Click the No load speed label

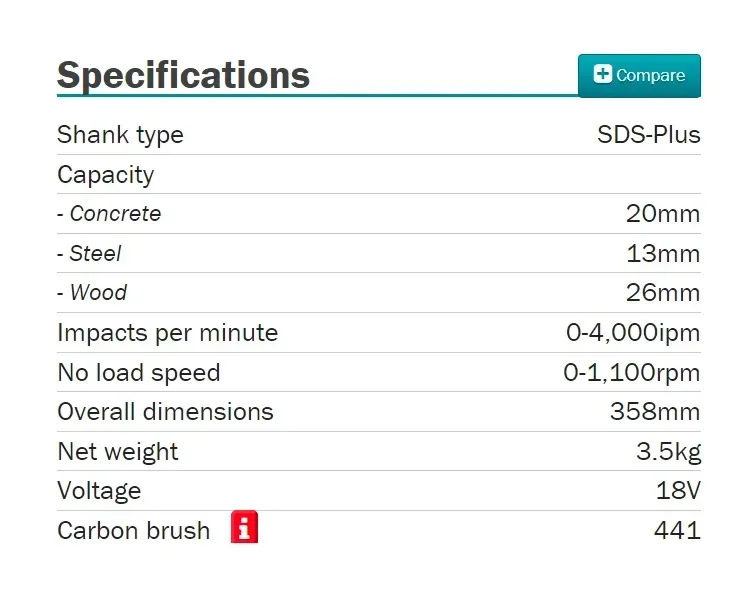coord(139,373)
